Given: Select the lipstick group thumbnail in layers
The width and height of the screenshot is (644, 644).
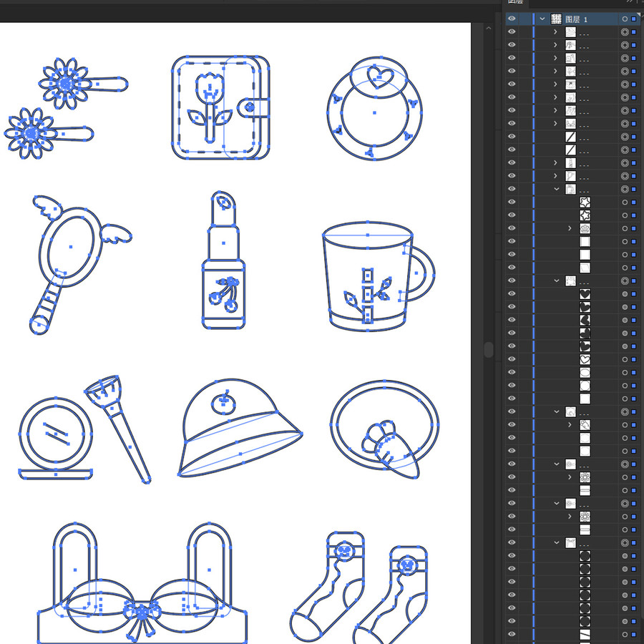Looking at the screenshot, I should [570, 163].
